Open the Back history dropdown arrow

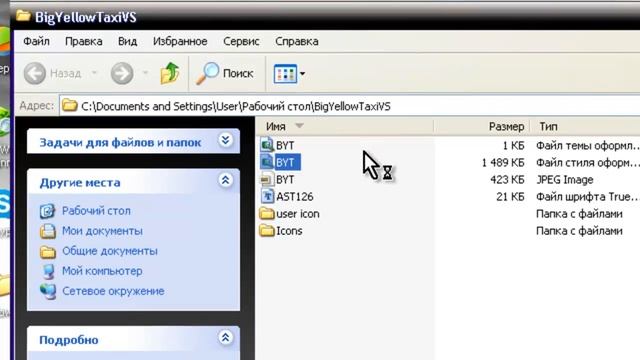coord(94,73)
